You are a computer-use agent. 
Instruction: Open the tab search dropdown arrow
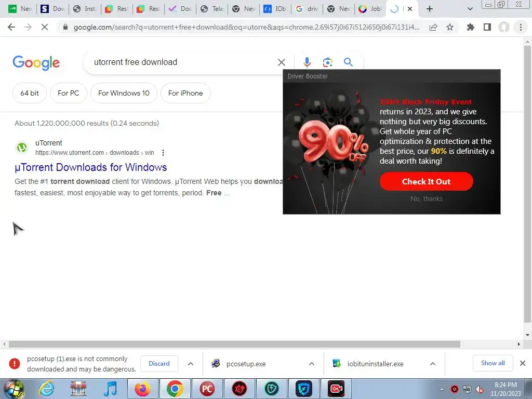(x=470, y=9)
